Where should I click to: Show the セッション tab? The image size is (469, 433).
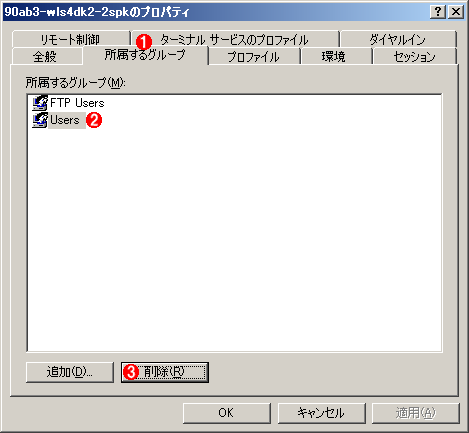414,56
